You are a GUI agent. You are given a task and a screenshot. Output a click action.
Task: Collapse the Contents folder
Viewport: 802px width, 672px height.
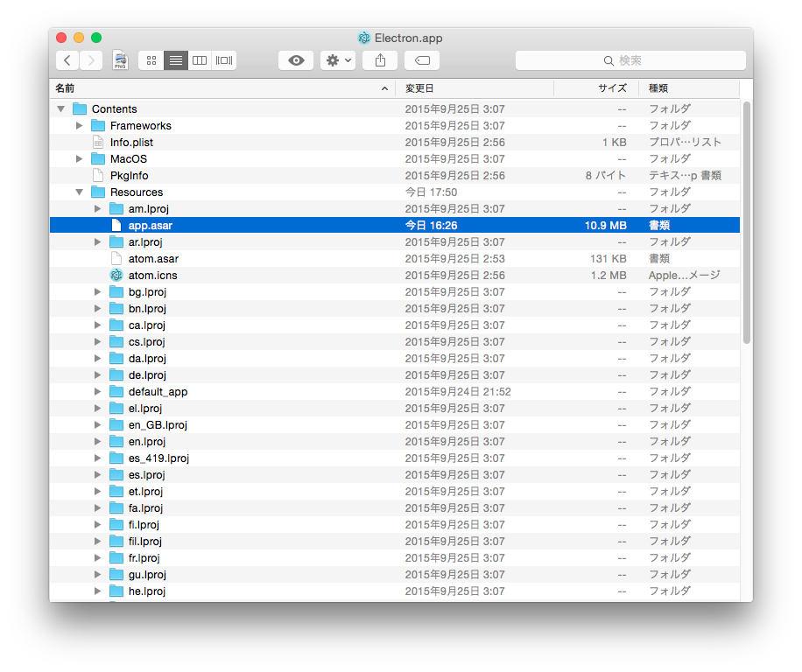point(61,108)
